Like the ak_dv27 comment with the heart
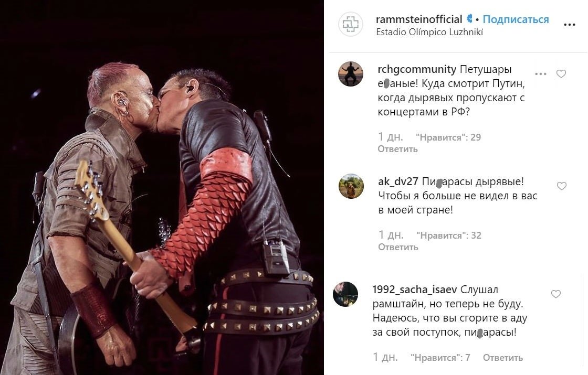588x375 pixels. click(x=561, y=186)
